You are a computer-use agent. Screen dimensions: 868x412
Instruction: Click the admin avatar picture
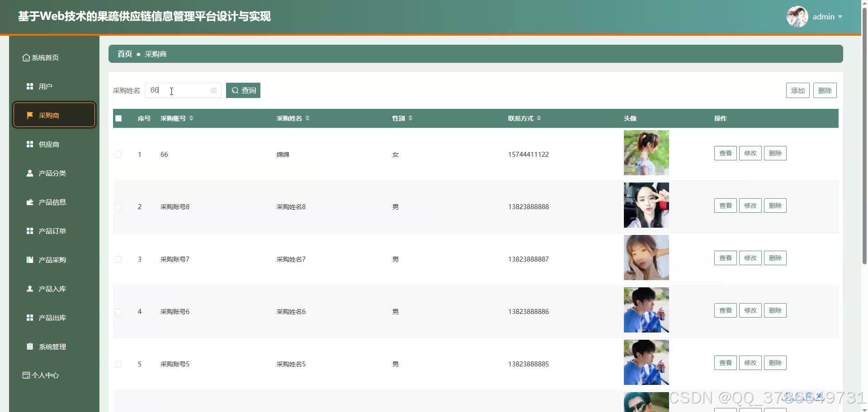pos(797,17)
